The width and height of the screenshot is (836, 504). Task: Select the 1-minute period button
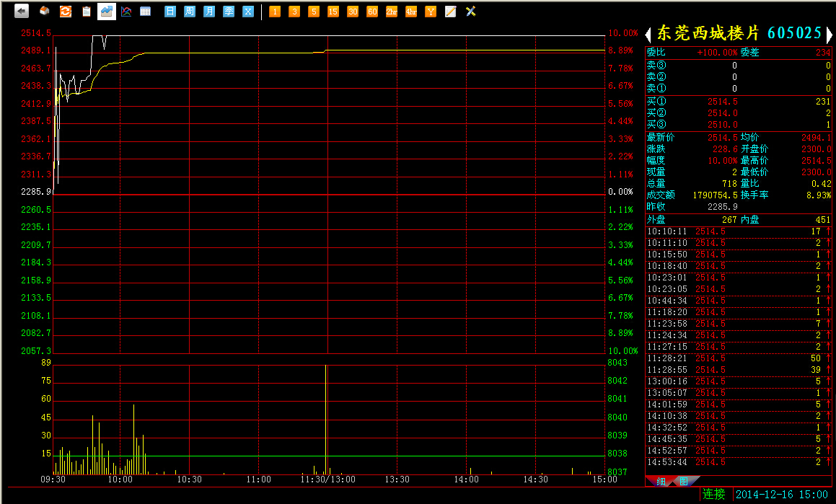click(275, 12)
